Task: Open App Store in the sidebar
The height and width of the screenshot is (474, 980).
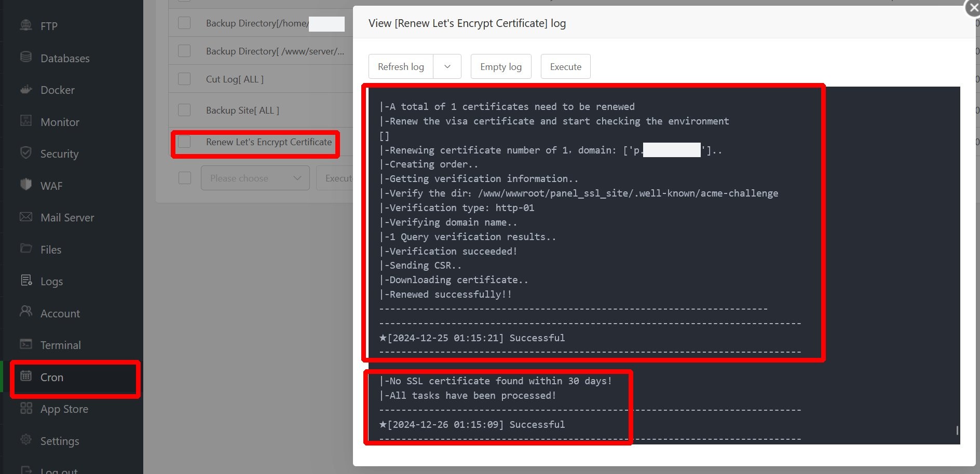Action: pos(64,409)
